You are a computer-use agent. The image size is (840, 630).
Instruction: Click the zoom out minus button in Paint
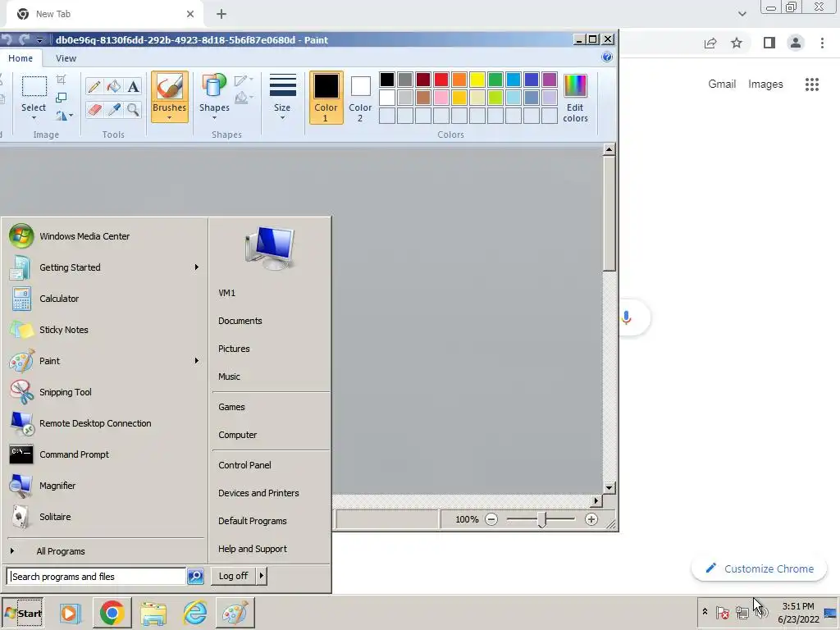[491, 519]
